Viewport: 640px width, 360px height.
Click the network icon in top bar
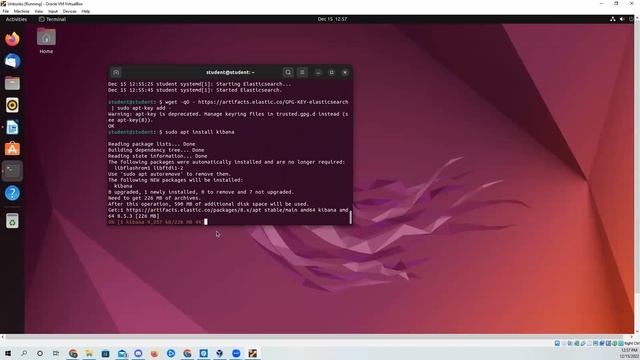pos(613,19)
